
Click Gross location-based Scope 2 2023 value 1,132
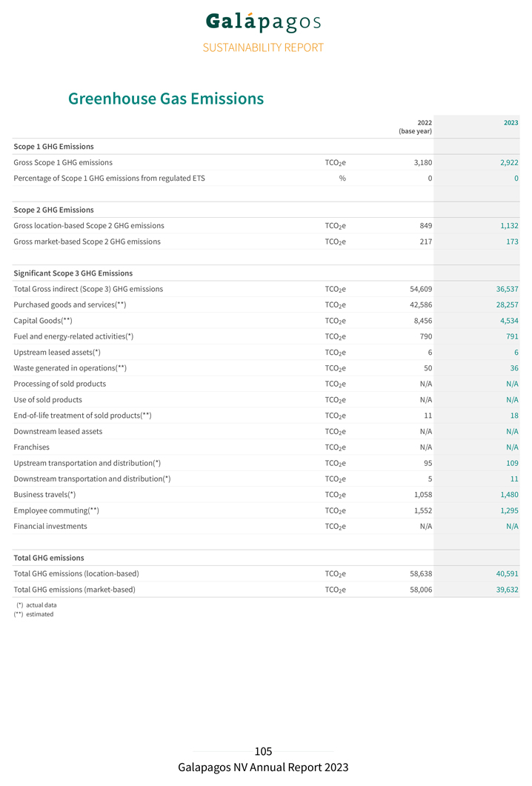coord(508,225)
